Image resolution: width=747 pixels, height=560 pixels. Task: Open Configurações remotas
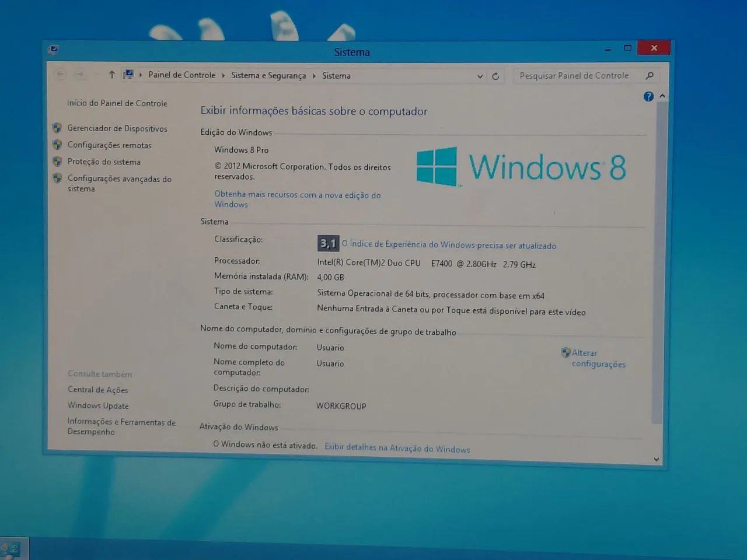[x=109, y=145]
